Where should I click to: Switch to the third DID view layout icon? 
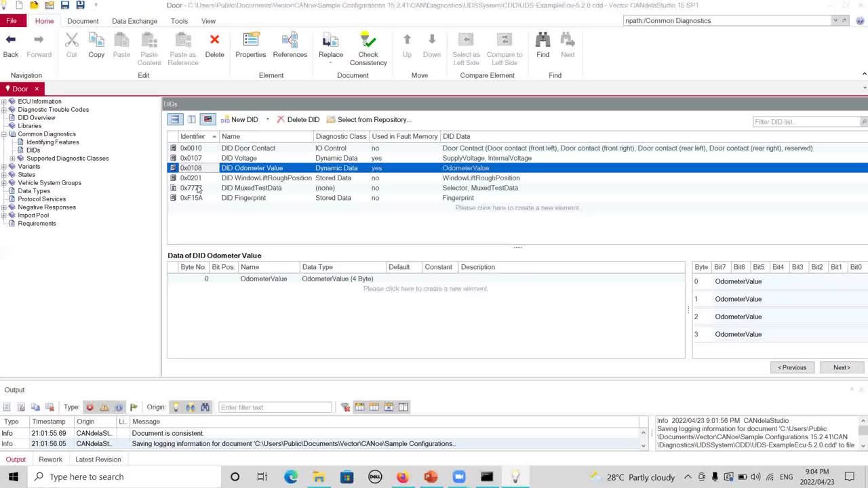208,119
